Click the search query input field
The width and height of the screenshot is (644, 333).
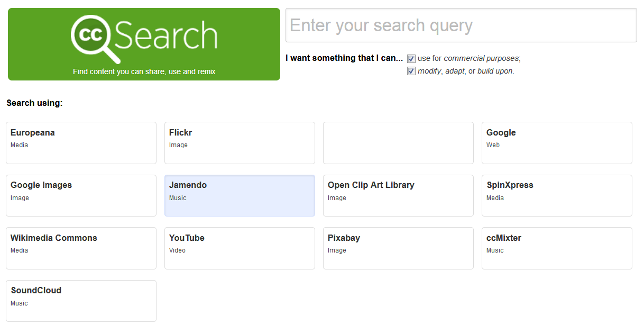click(x=461, y=25)
